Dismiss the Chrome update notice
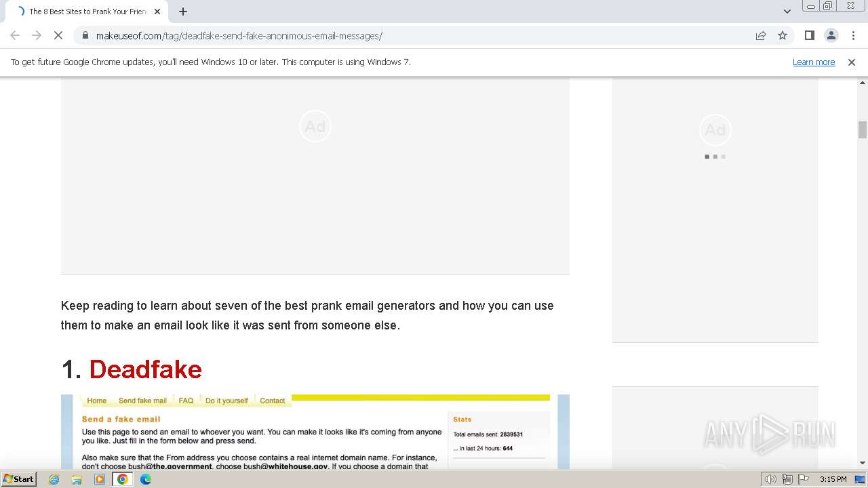868x488 pixels. tap(852, 62)
